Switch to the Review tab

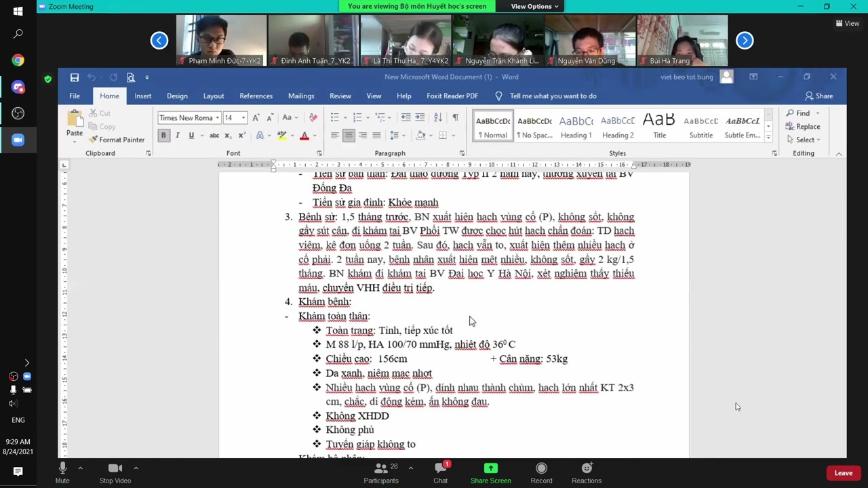[x=340, y=96]
